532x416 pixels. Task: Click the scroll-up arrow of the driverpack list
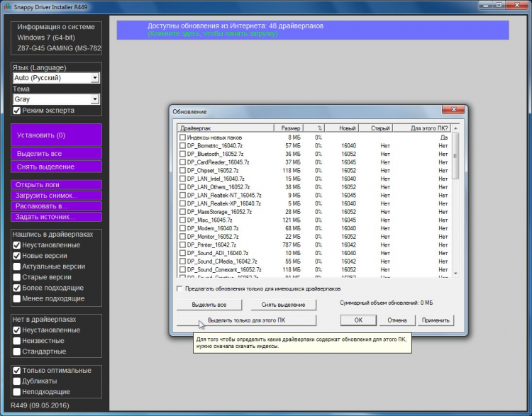456,128
